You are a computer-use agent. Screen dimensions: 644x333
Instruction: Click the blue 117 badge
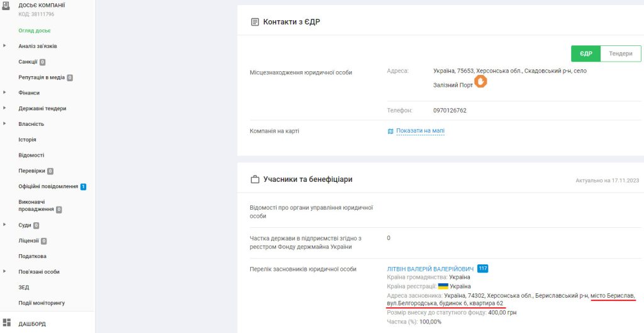[x=483, y=268]
